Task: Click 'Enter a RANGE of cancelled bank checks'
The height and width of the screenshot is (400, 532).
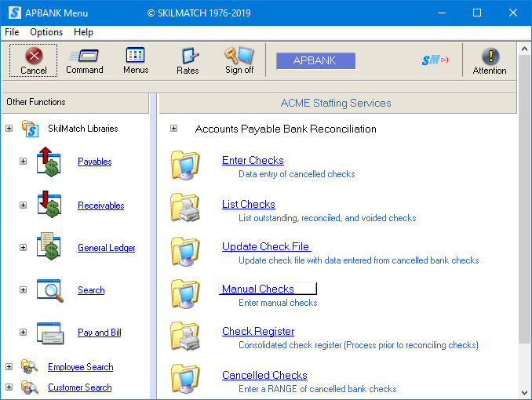Action: pyautogui.click(x=317, y=389)
